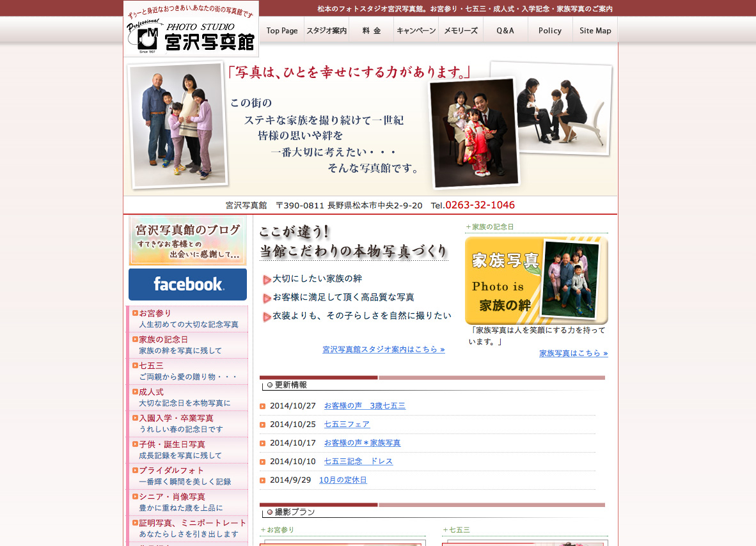Click the Policy navigation item
Screen dimensions: 756x546
pos(550,31)
